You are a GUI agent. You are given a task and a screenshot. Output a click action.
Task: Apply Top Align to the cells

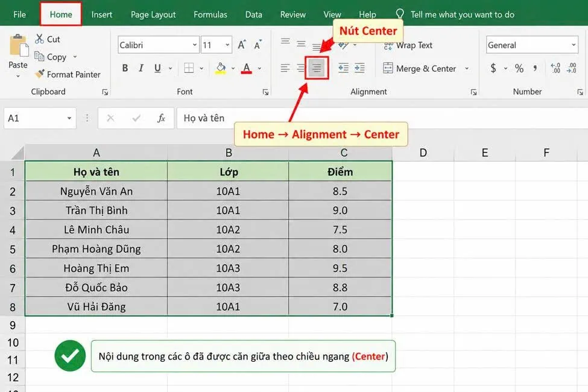point(285,42)
